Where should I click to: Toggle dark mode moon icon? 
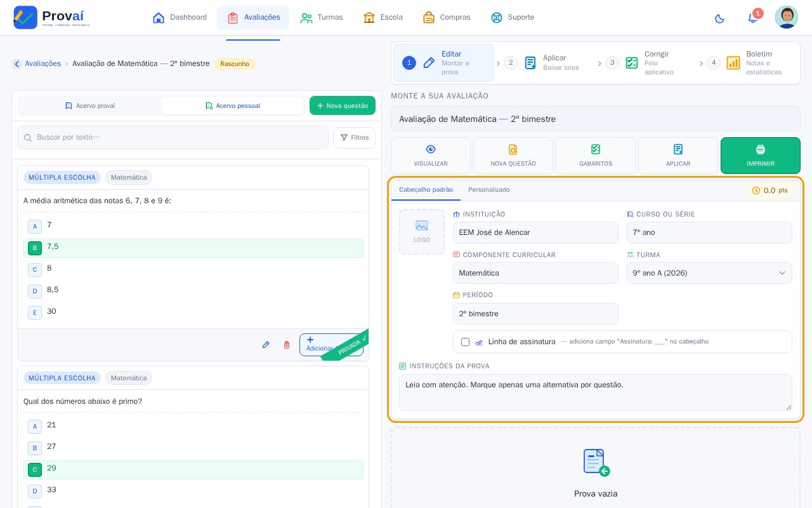(x=719, y=18)
